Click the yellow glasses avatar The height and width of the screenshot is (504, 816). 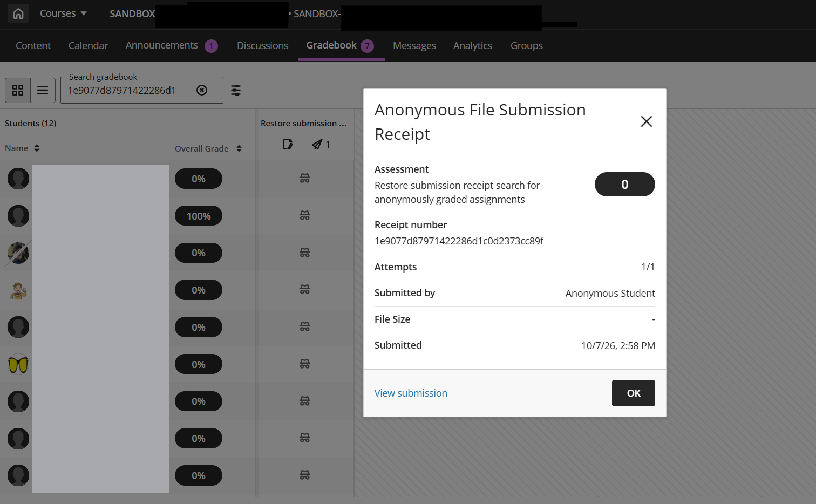point(18,364)
